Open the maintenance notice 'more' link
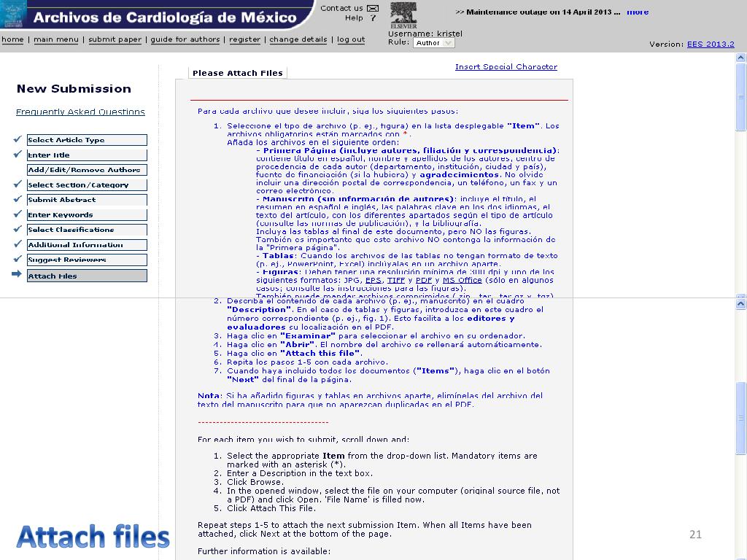This screenshot has width=747, height=560. [638, 12]
